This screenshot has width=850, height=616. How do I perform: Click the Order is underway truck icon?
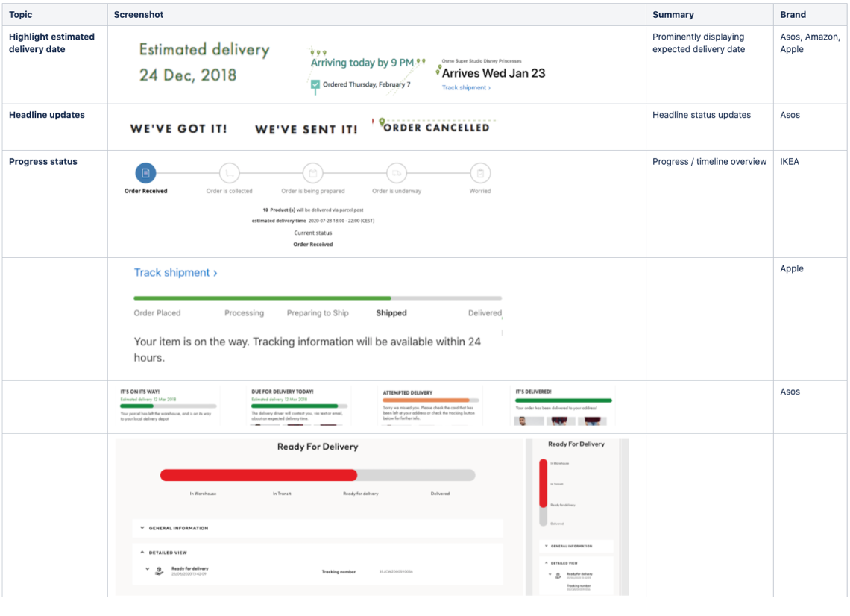(397, 173)
